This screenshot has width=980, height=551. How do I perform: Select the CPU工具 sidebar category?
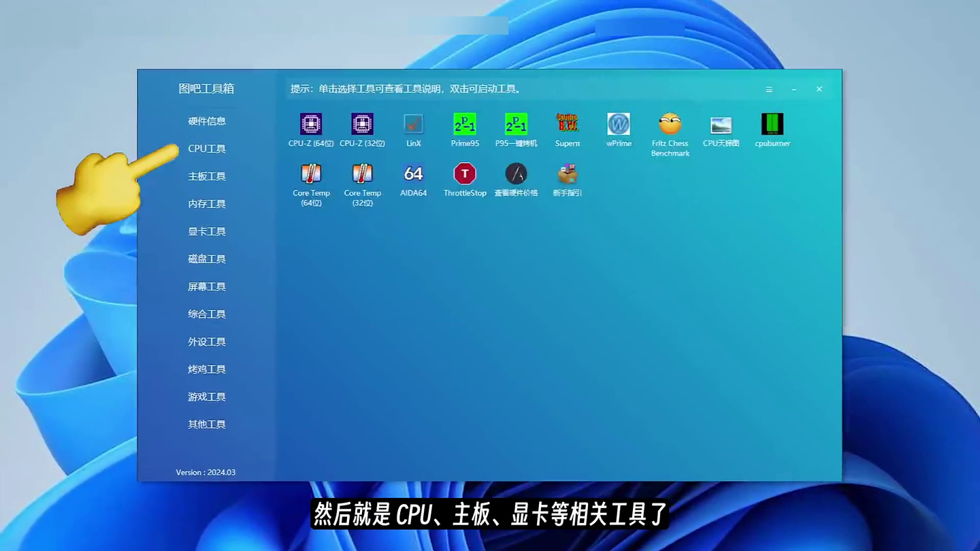click(207, 149)
